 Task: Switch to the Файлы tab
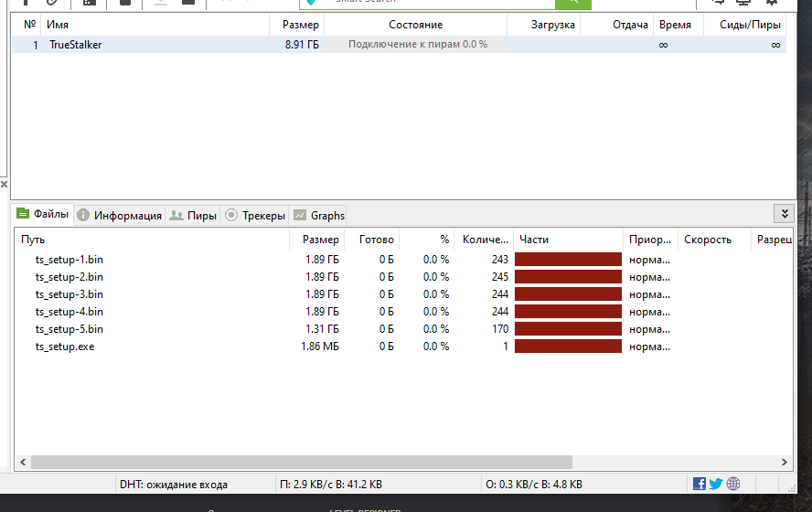coord(43,214)
